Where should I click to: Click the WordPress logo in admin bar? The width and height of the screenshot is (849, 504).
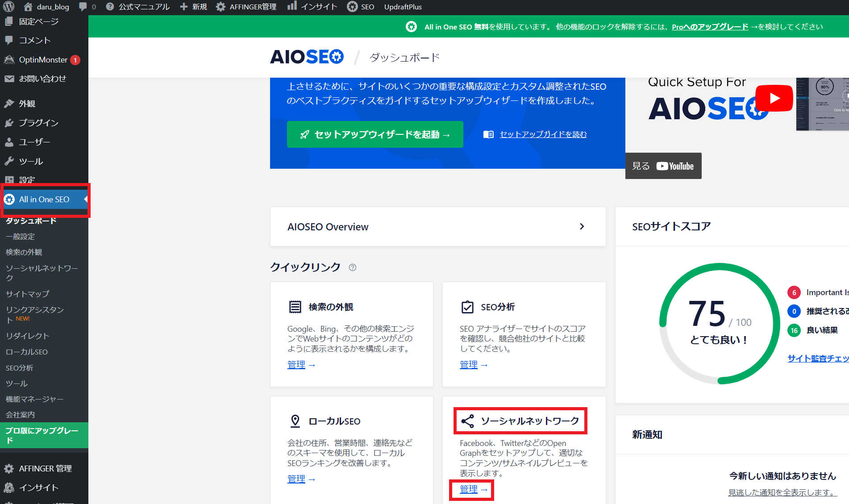point(9,7)
